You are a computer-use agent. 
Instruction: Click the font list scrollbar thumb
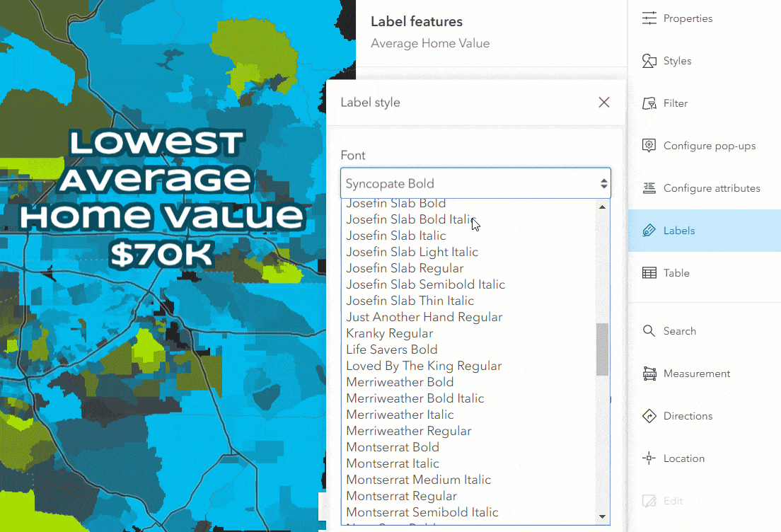(x=602, y=349)
